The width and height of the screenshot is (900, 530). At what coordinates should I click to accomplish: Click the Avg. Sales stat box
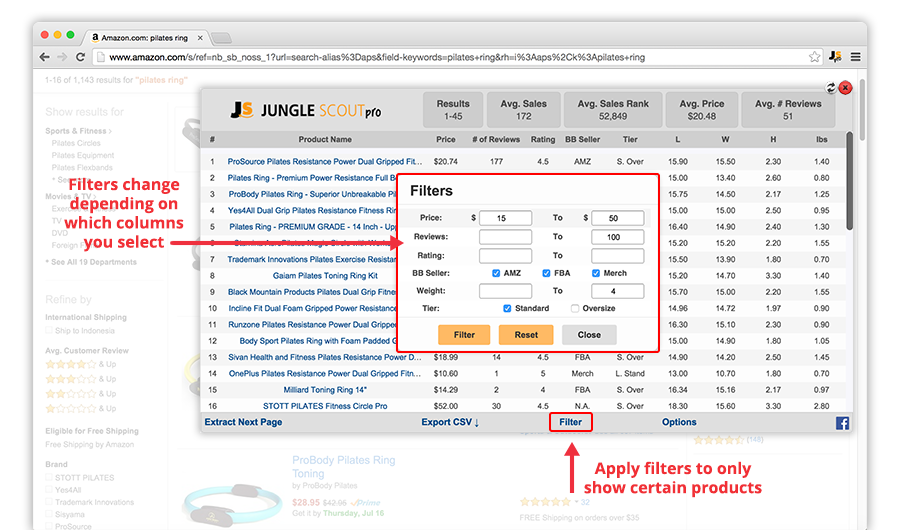coord(523,110)
